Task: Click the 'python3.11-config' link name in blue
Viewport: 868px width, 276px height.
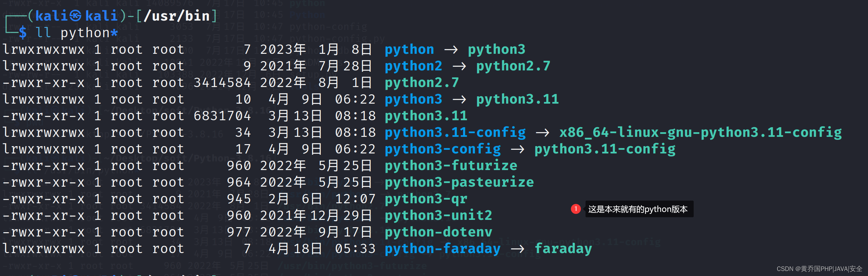Action: point(455,133)
